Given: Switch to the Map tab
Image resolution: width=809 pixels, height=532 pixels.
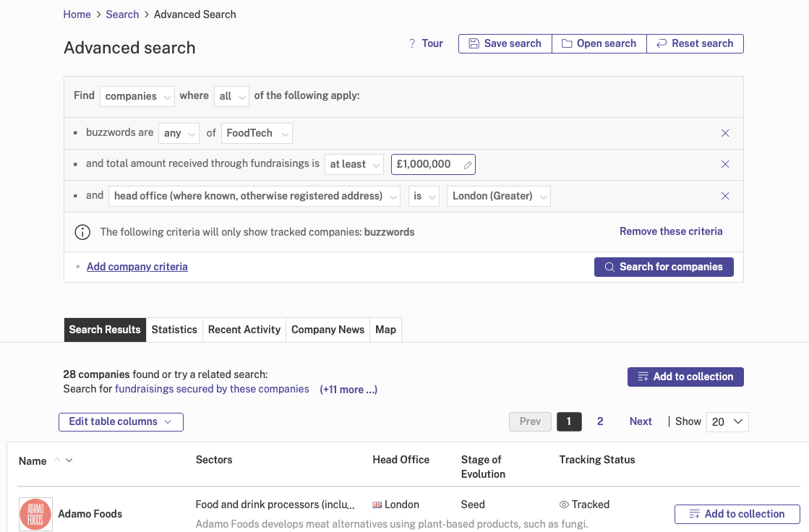Looking at the screenshot, I should pos(385,330).
